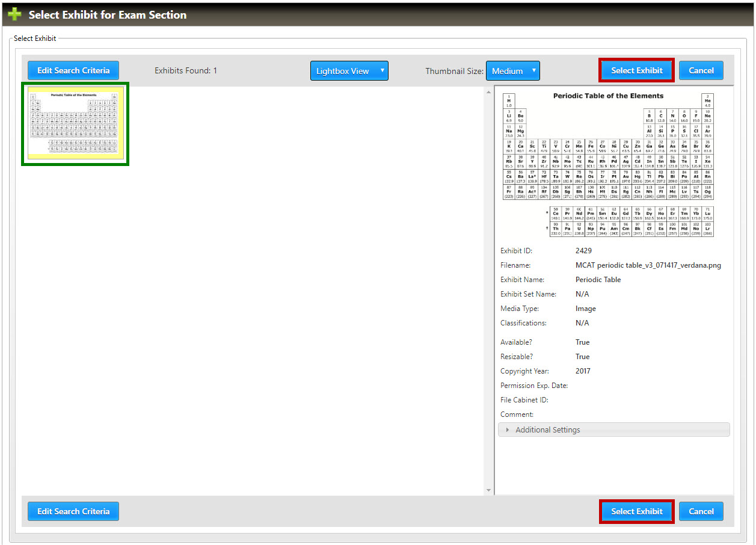This screenshot has width=756, height=545.
Task: Click the green plus icon in title bar
Action: (x=14, y=14)
